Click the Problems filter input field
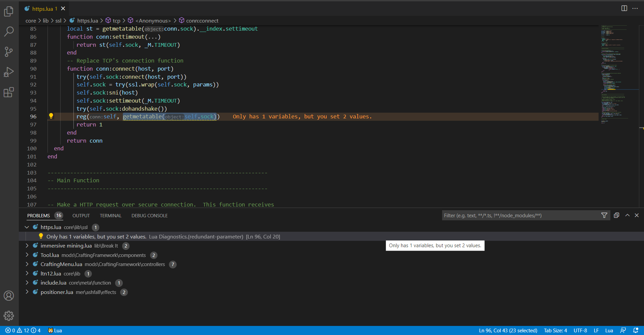This screenshot has width=644, height=335. click(522, 215)
